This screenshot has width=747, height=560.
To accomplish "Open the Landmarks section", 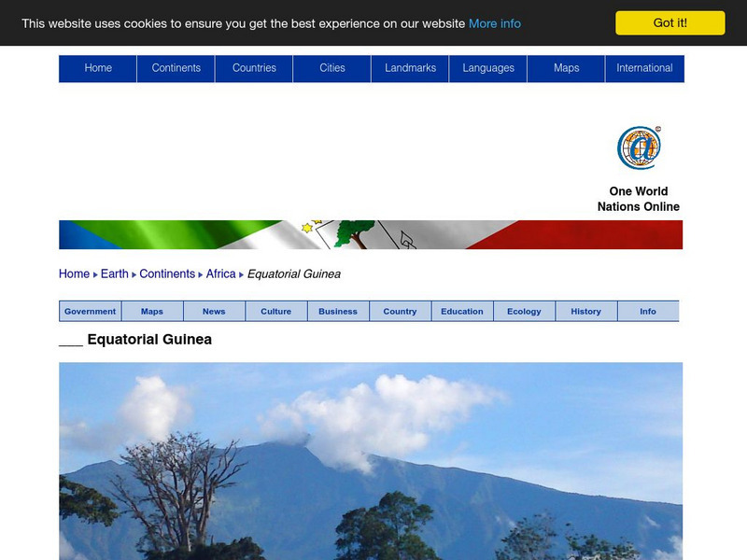I will (410, 67).
